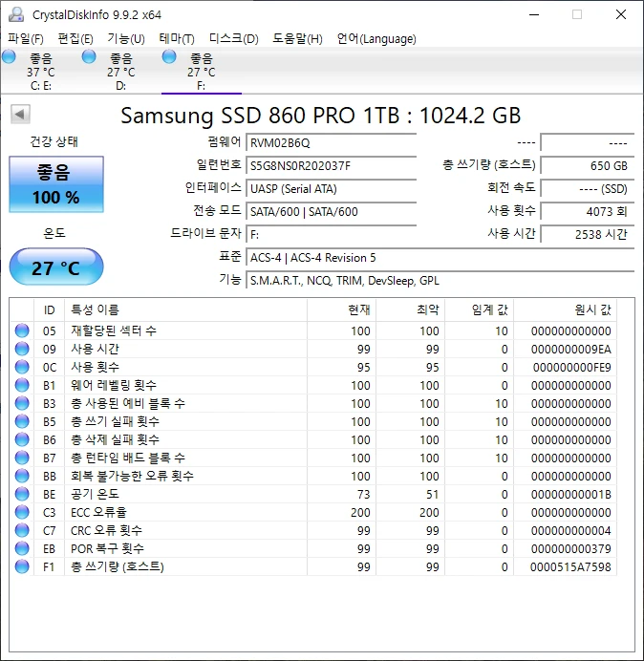Select the F: disk status orb
Image resolution: width=644 pixels, height=661 pixels.
click(x=169, y=56)
